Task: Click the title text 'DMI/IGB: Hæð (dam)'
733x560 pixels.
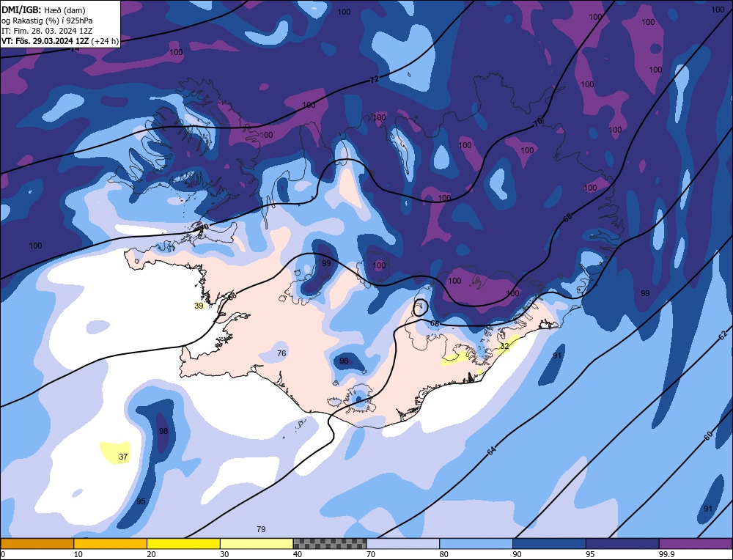Action: pyautogui.click(x=43, y=10)
